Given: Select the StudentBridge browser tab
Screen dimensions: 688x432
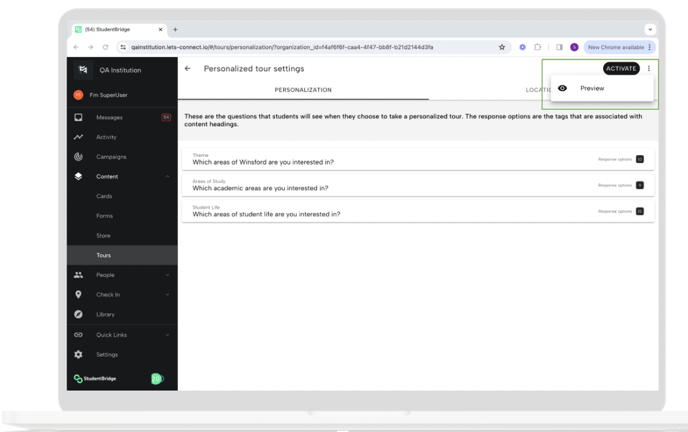Looking at the screenshot, I should (x=119, y=29).
